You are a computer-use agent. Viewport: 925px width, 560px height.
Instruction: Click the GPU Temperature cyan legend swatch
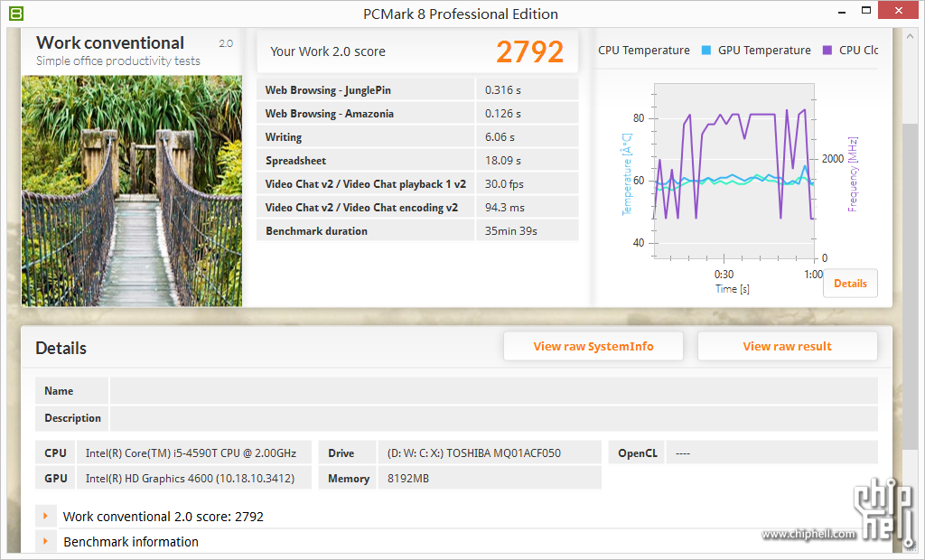point(706,51)
